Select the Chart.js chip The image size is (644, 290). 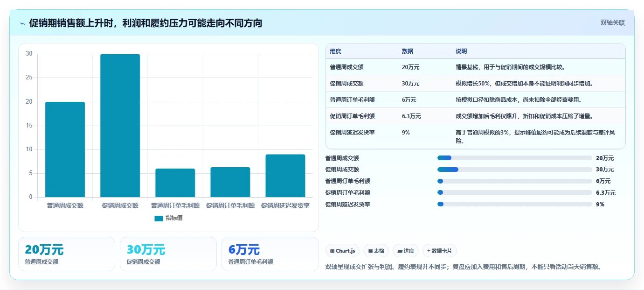tap(342, 251)
